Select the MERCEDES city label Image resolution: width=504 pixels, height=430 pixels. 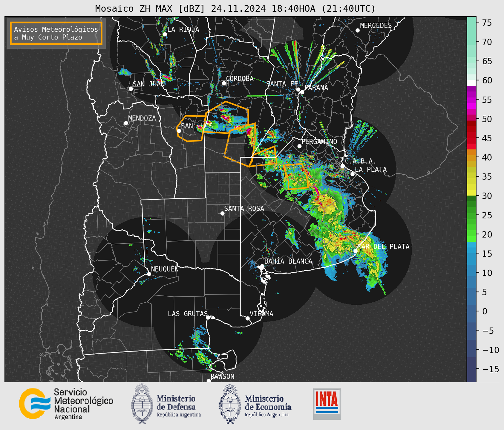(x=376, y=26)
